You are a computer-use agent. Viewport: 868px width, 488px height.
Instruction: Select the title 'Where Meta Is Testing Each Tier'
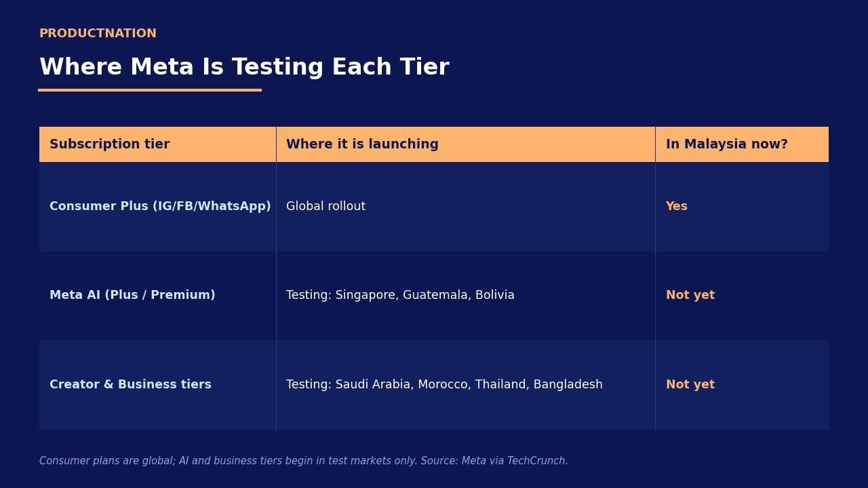tap(244, 67)
